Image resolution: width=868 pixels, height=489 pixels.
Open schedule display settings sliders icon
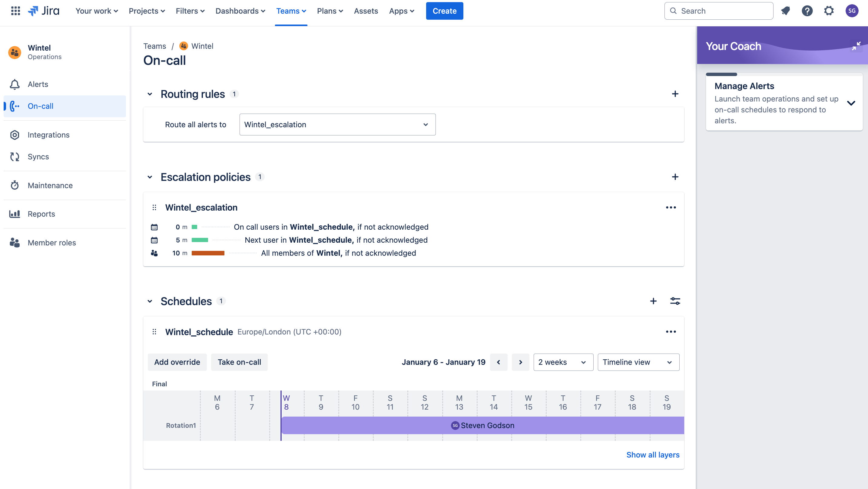(x=675, y=301)
